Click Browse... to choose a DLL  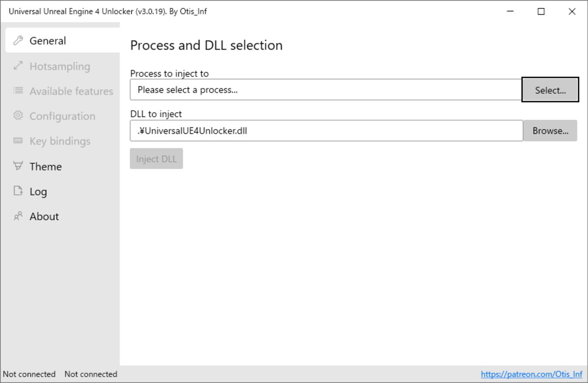click(550, 130)
